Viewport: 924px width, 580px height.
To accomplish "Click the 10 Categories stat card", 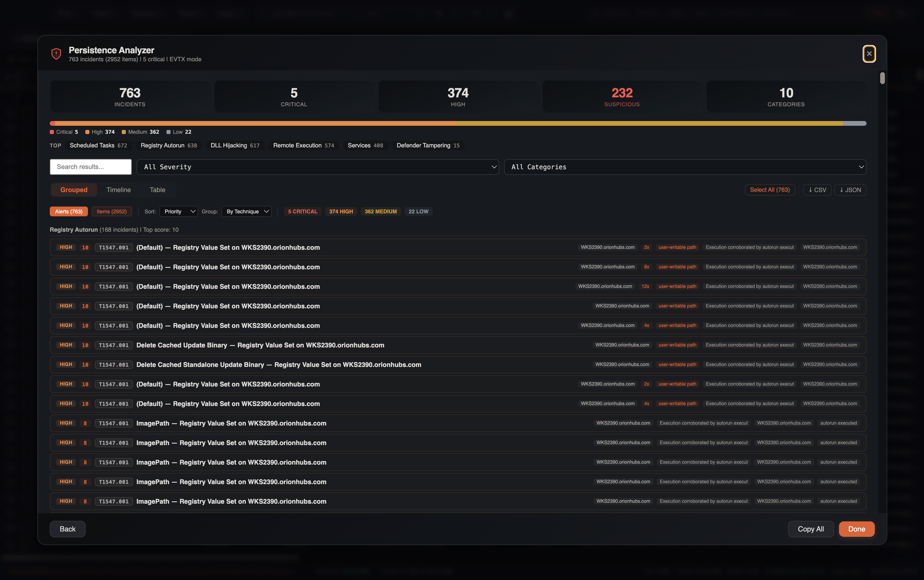I will [786, 96].
